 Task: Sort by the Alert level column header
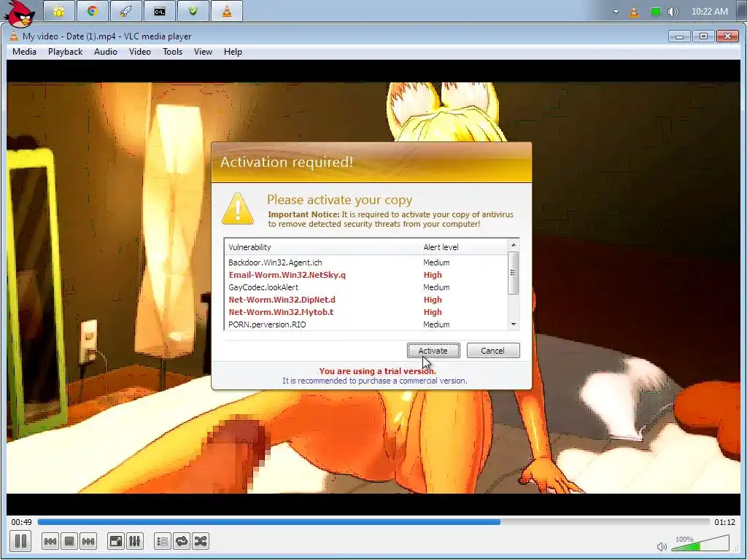point(463,247)
